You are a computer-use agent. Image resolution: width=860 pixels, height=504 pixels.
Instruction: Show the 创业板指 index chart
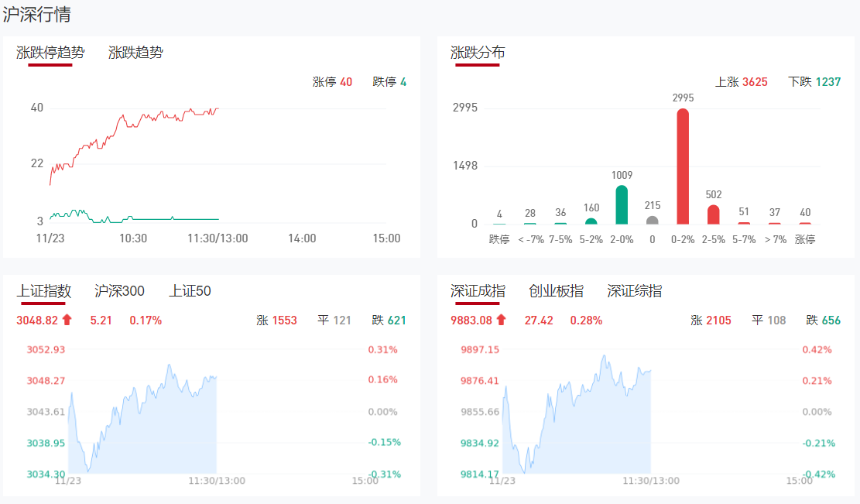556,291
